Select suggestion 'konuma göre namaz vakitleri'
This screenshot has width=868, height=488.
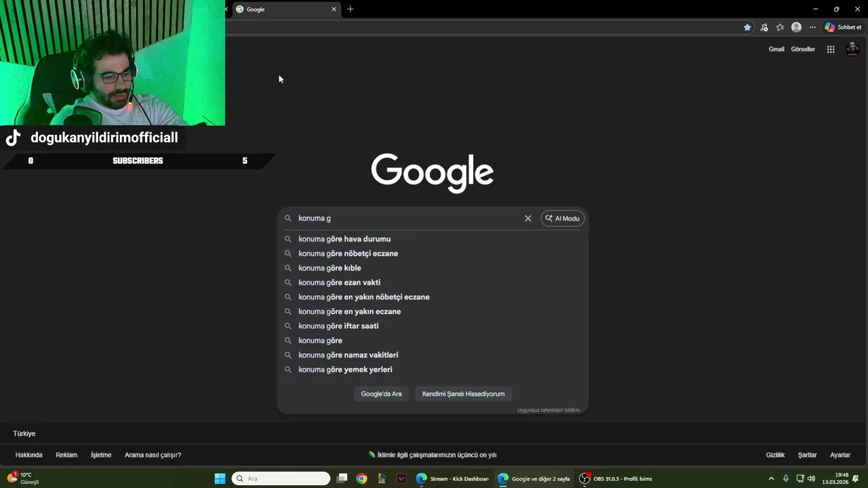433,354
